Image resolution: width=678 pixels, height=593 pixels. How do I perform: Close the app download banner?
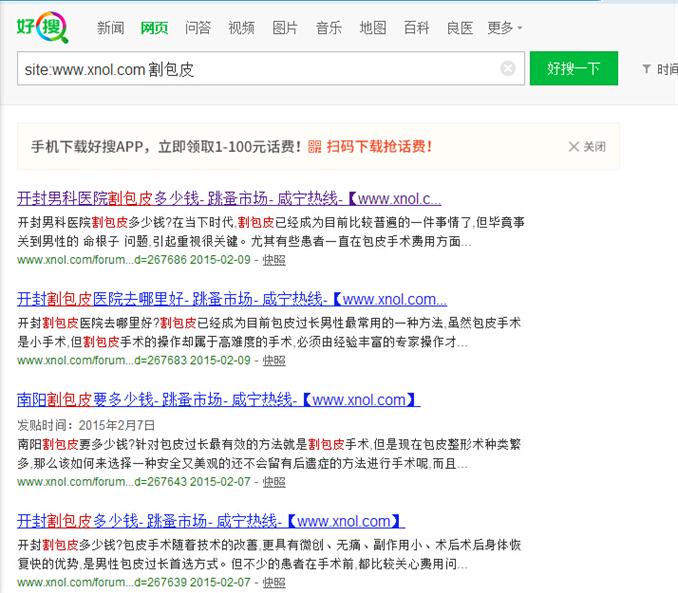(x=586, y=147)
